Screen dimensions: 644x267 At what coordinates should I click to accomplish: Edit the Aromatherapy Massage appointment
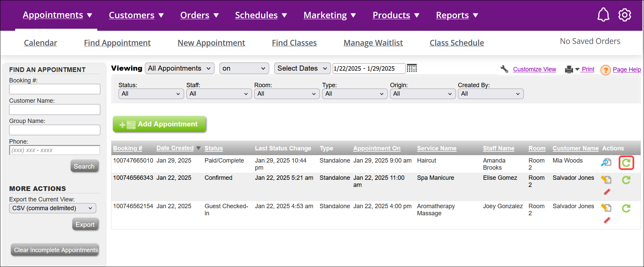[x=606, y=208]
